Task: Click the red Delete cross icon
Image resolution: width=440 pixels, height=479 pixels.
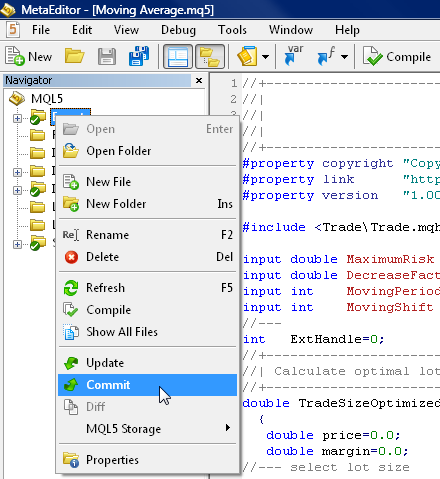Action: click(x=71, y=257)
